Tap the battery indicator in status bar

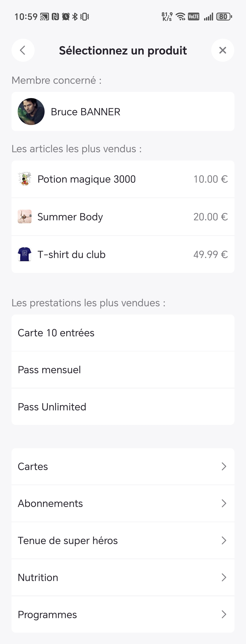pyautogui.click(x=224, y=17)
